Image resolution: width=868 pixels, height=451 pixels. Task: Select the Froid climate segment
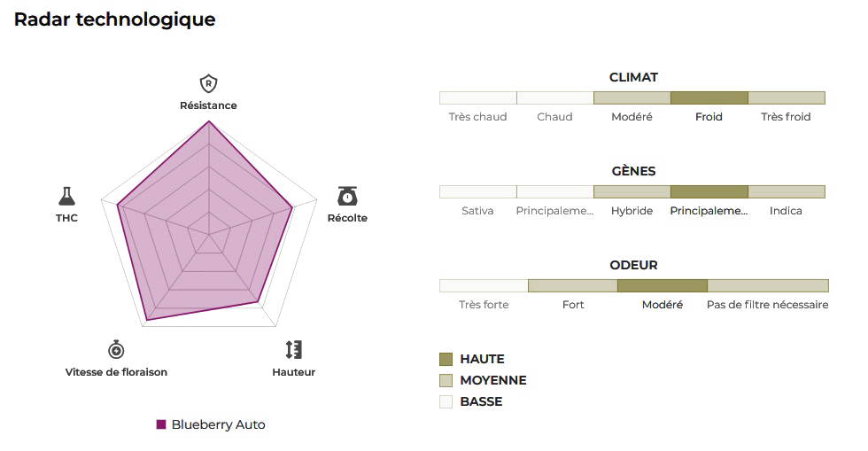(709, 97)
